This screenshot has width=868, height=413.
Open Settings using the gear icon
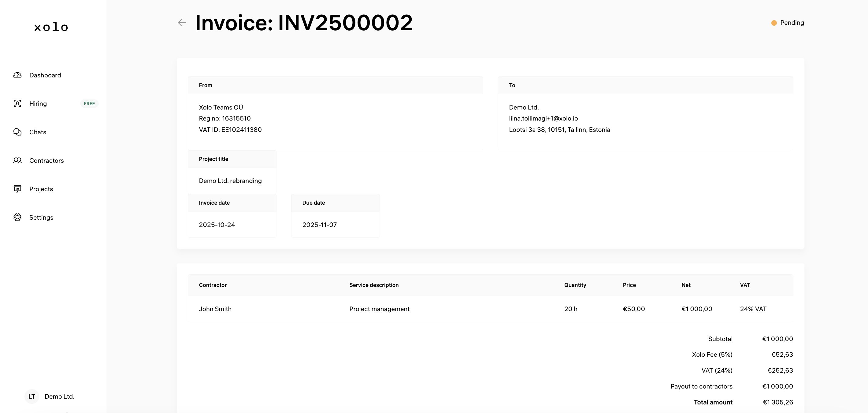click(x=17, y=217)
